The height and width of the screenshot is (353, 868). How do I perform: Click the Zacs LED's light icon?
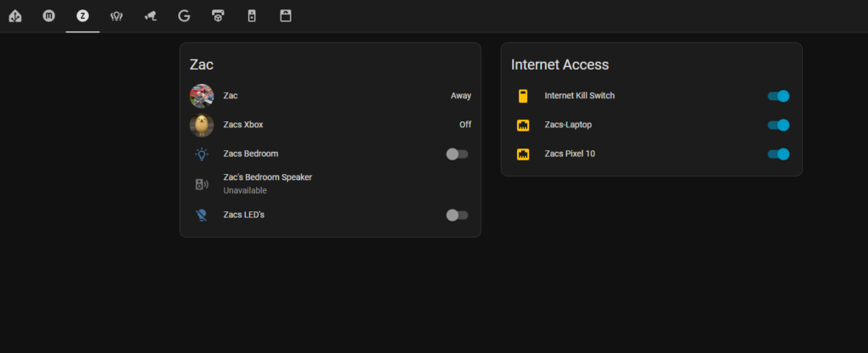tap(202, 215)
